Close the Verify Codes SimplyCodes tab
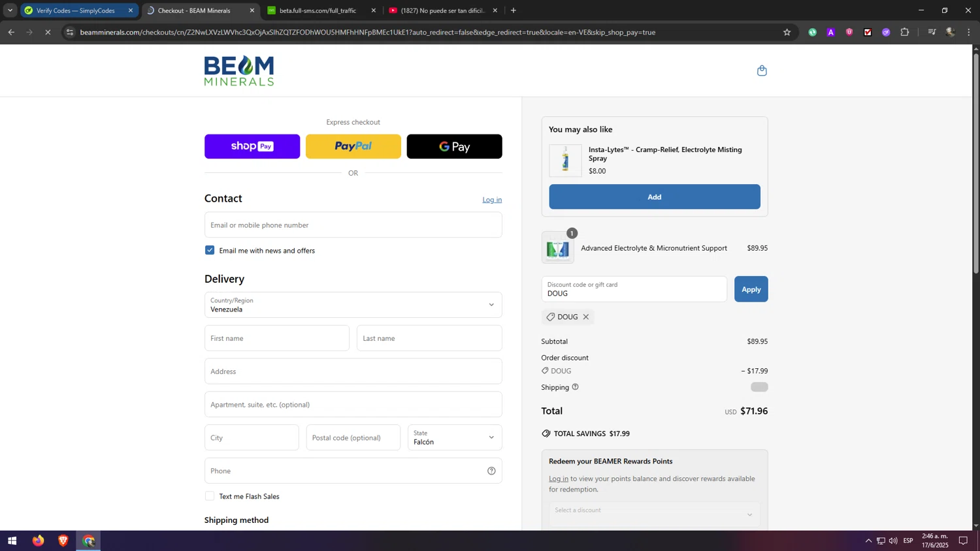The width and height of the screenshot is (980, 551). click(131, 10)
